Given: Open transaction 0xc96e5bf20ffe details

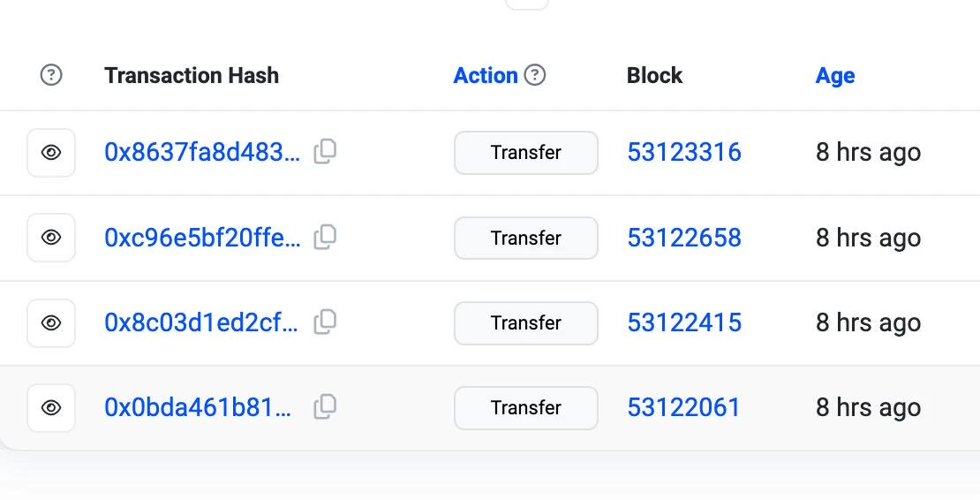Looking at the screenshot, I should [x=202, y=238].
